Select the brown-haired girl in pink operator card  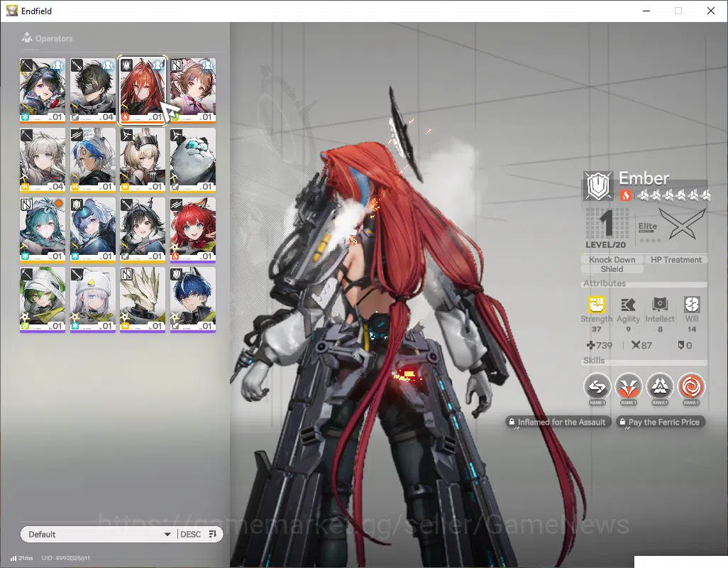(193, 90)
